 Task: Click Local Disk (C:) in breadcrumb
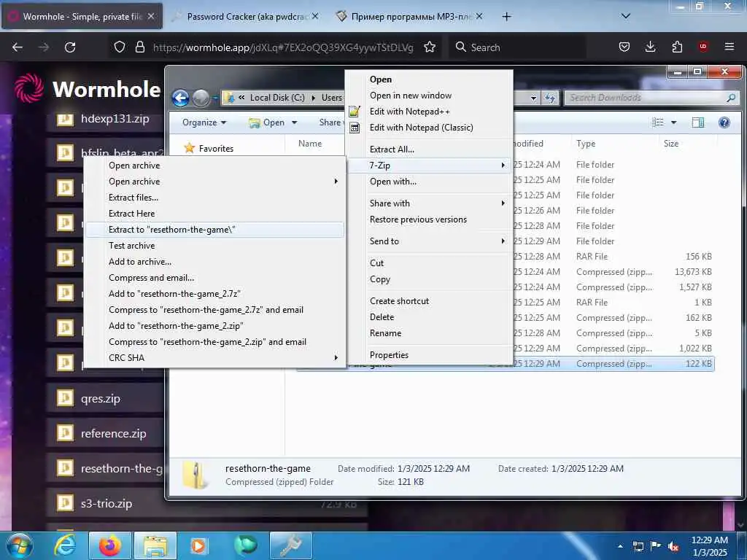(276, 98)
